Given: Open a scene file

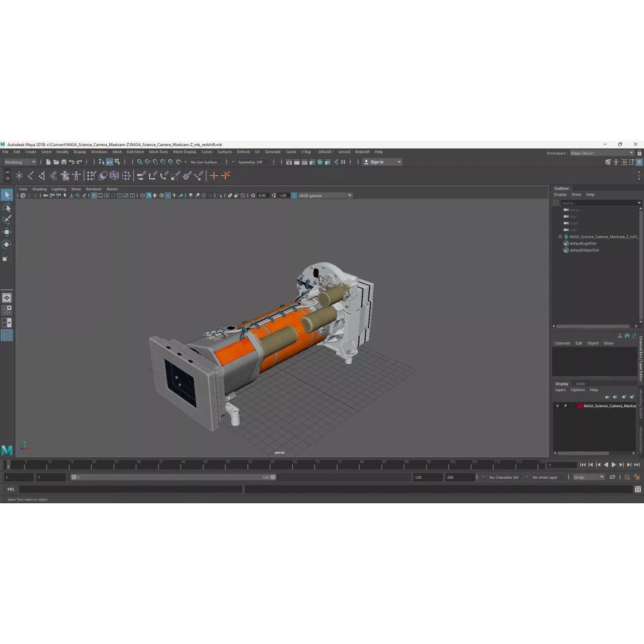Looking at the screenshot, I should click(56, 162).
